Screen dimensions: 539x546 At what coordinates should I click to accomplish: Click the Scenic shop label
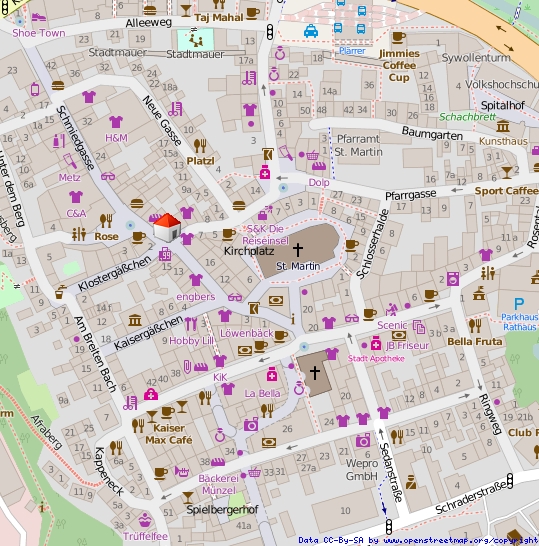tap(392, 325)
